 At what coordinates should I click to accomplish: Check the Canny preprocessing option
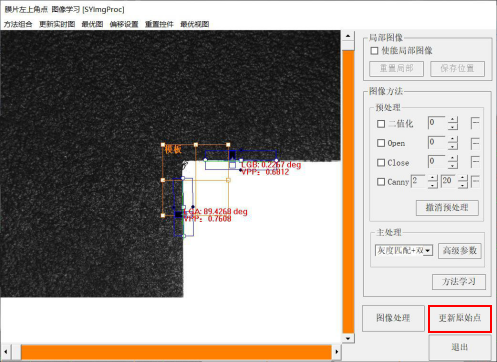pos(381,182)
